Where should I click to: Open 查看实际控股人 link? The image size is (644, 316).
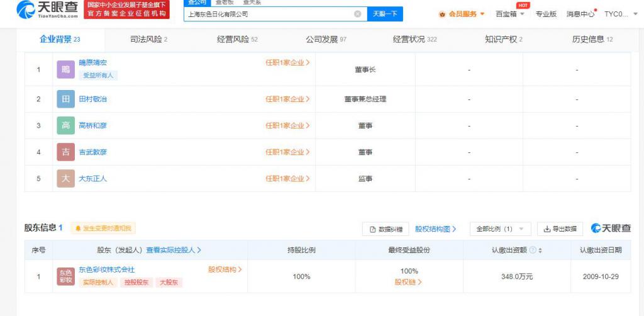(x=174, y=250)
